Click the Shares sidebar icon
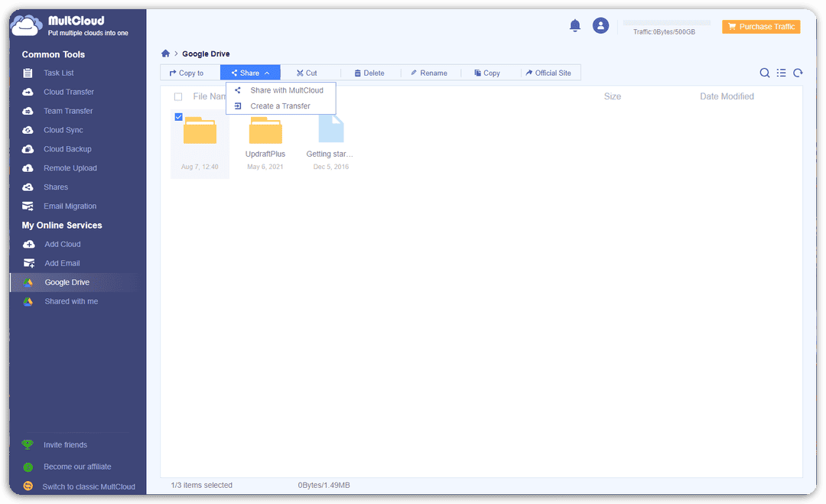This screenshot has height=504, width=826. (28, 187)
